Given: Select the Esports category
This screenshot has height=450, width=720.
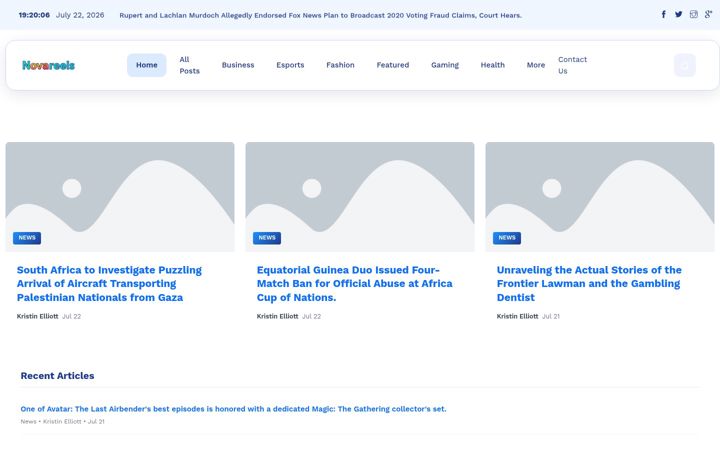Looking at the screenshot, I should coord(290,65).
